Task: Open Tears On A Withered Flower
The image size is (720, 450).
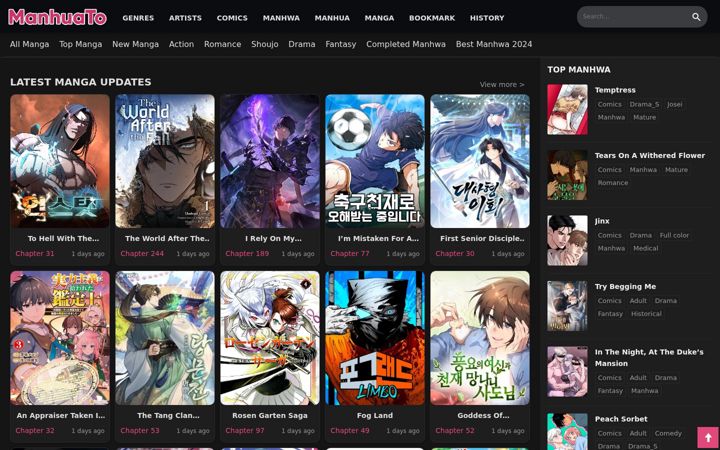Action: click(x=650, y=155)
